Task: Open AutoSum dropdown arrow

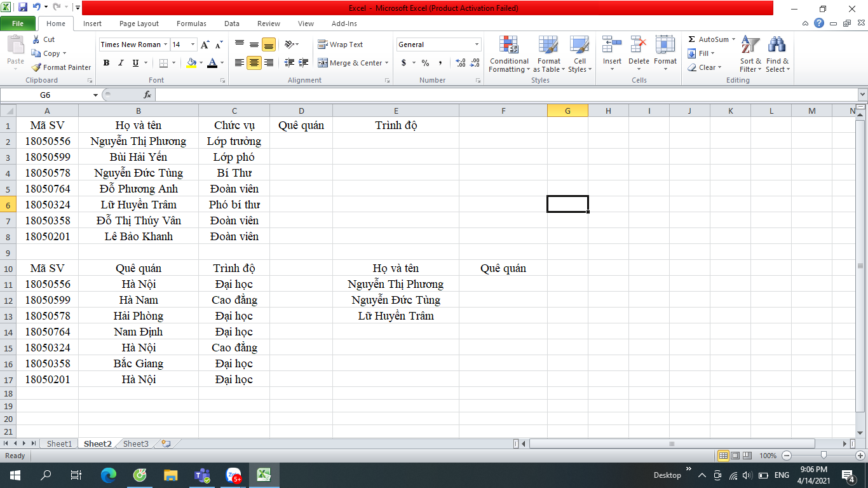Action: pos(733,39)
